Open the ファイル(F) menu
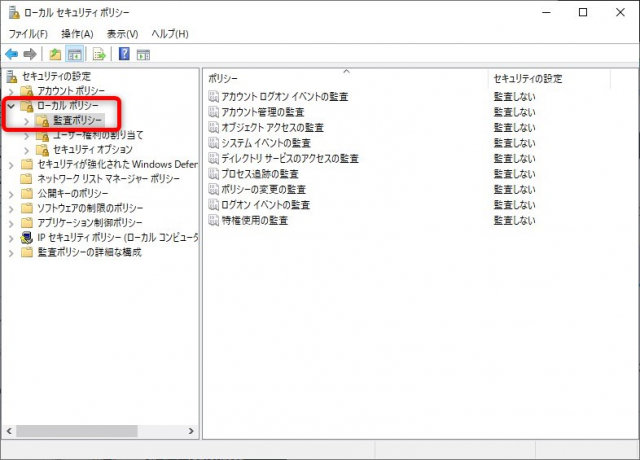The image size is (640, 460). click(x=29, y=34)
